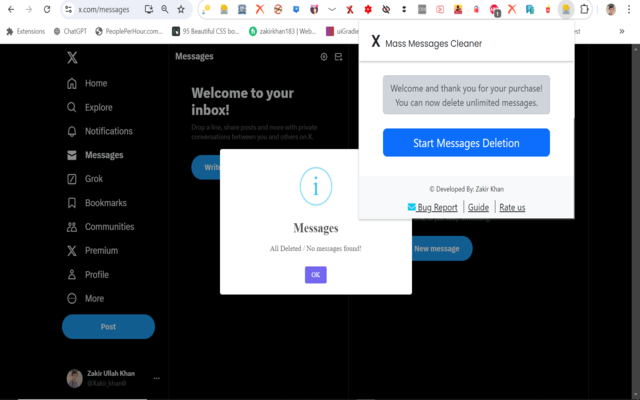Open the Extensions puzzle piece menu
The image size is (640, 400).
[x=584, y=9]
